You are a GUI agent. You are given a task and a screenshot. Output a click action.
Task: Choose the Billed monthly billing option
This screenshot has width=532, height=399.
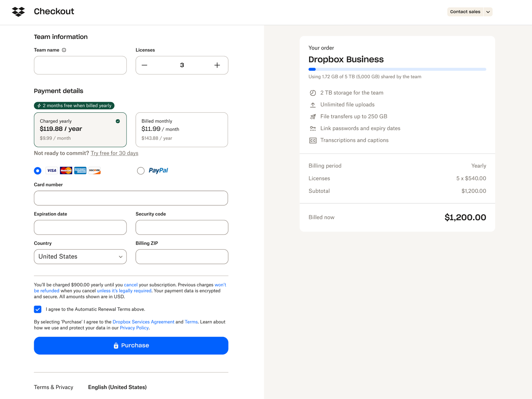(182, 130)
